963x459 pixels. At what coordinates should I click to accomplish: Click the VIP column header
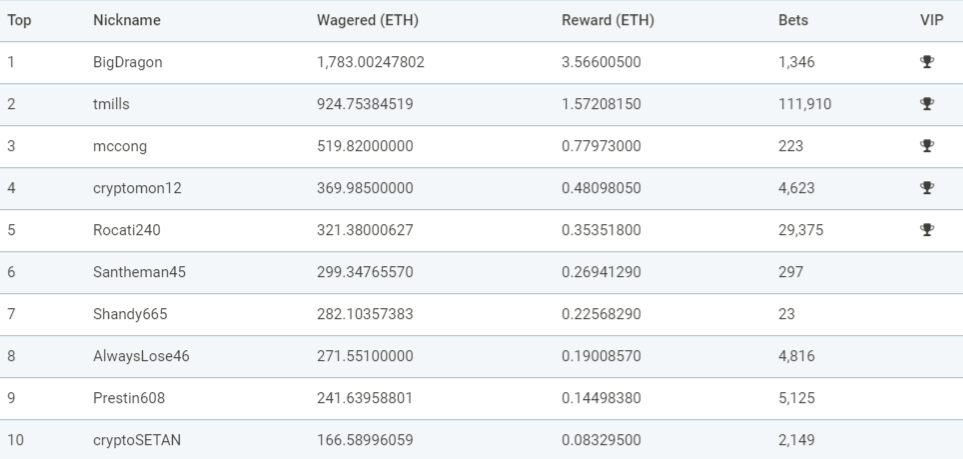pyautogui.click(x=932, y=20)
